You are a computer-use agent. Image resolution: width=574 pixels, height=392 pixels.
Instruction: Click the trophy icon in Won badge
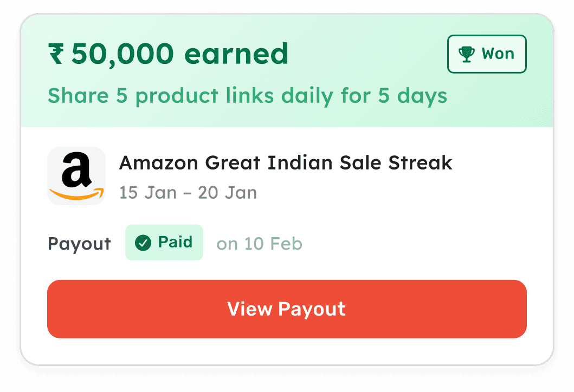pos(466,54)
